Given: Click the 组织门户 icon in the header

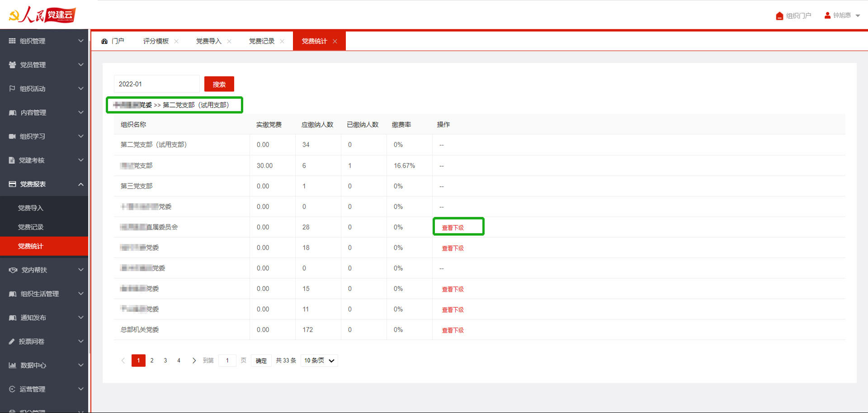Looking at the screenshot, I should pyautogui.click(x=779, y=15).
